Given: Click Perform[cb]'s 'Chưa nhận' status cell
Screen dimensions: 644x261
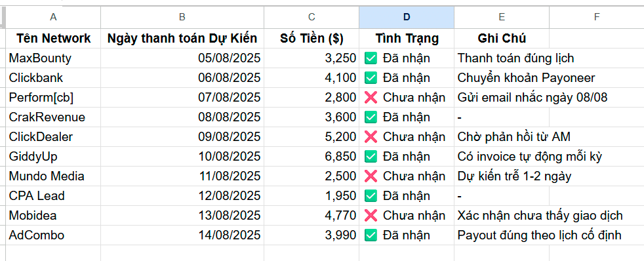Looking at the screenshot, I should click(x=407, y=98).
